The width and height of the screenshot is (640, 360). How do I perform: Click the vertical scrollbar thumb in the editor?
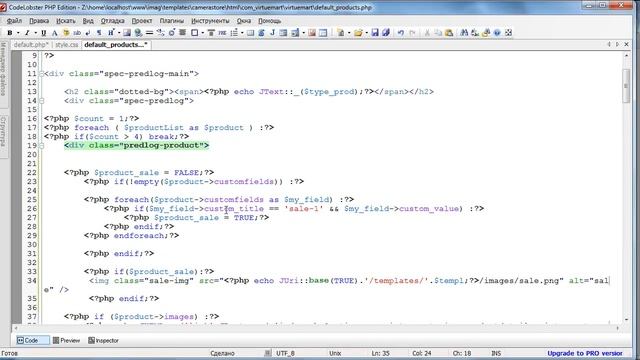pos(626,86)
